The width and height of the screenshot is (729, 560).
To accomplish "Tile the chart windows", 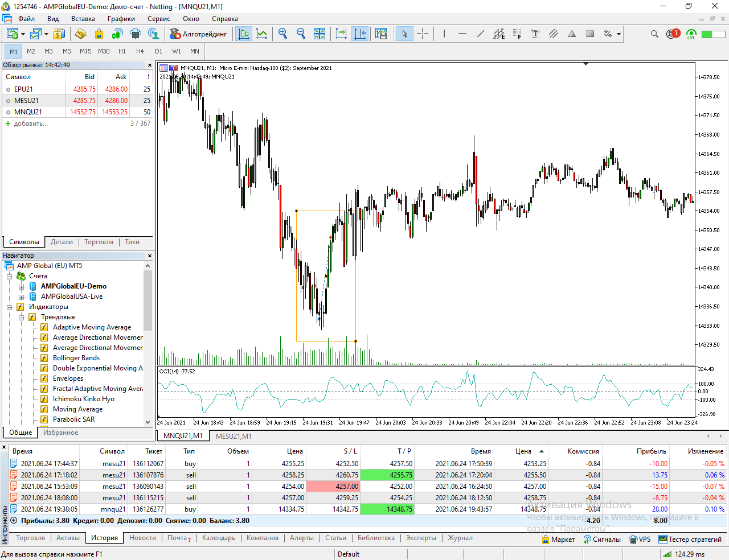I will [x=320, y=34].
